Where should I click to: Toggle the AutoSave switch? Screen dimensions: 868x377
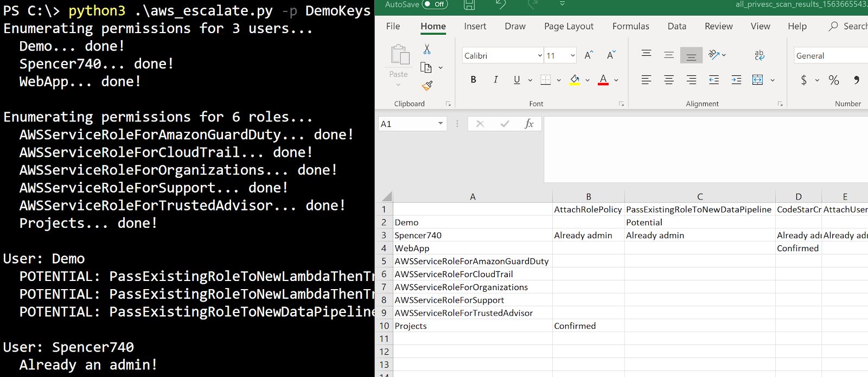pos(435,4)
